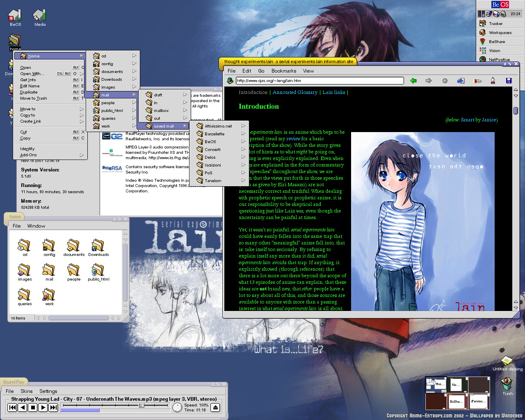This screenshot has height=420, width=525.
Task: Click the URL address field in the browser
Action: (320, 81)
